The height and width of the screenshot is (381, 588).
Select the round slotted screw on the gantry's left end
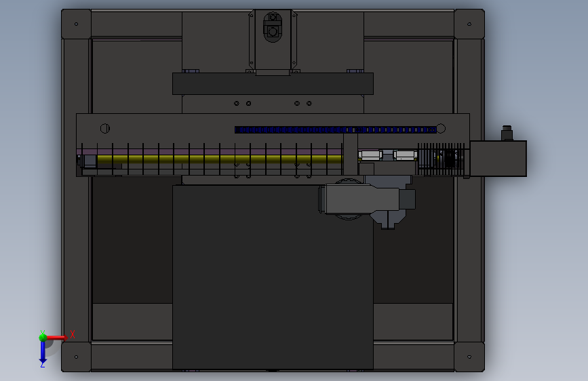105,129
